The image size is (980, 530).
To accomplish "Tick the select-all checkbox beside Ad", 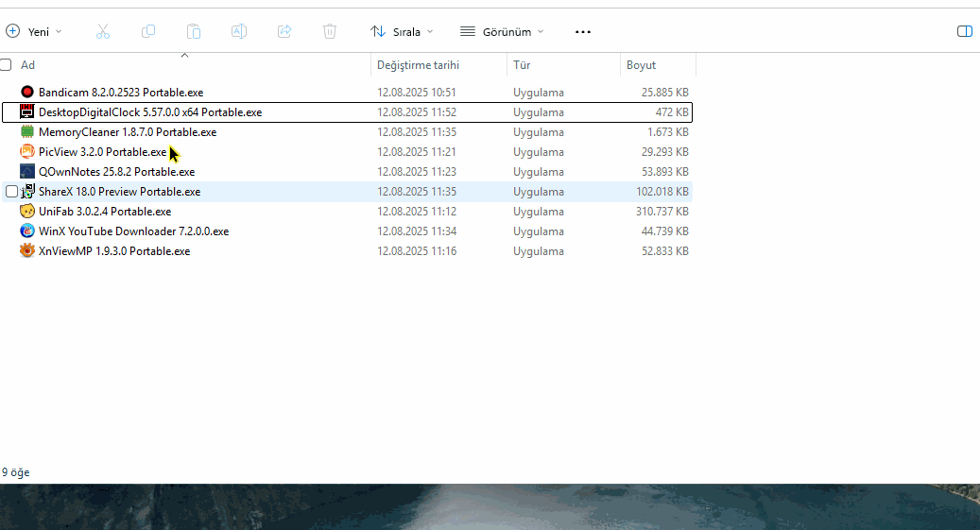I will [7, 65].
